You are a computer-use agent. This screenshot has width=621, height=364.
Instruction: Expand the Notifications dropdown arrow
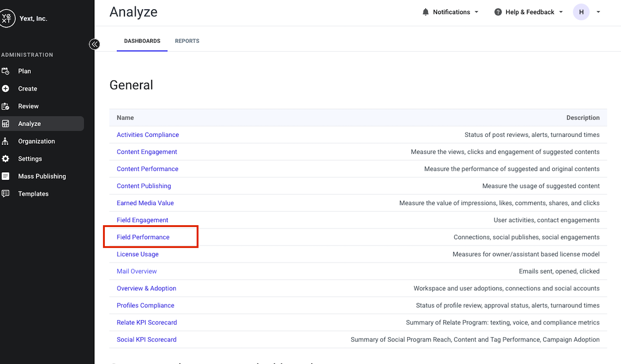(x=477, y=12)
